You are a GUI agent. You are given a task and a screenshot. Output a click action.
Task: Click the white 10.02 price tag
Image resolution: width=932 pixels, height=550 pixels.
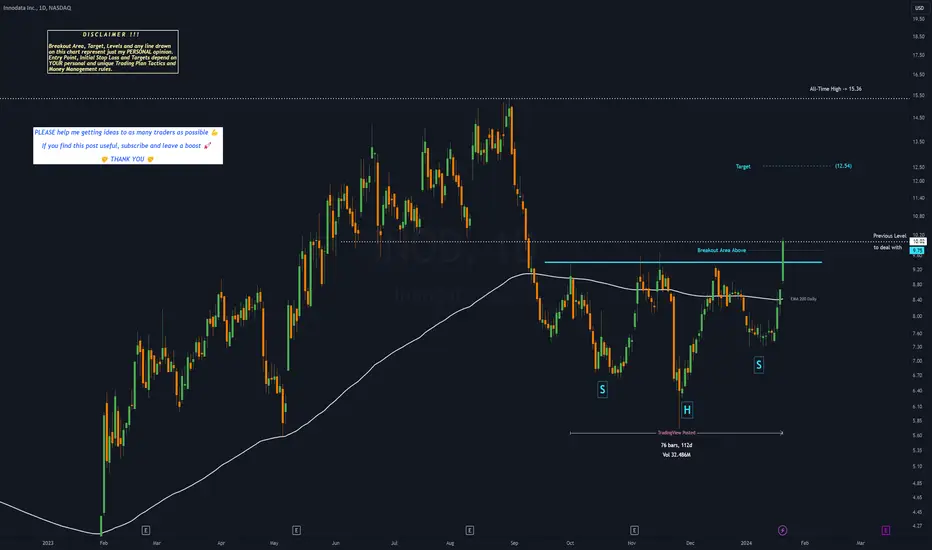(918, 241)
